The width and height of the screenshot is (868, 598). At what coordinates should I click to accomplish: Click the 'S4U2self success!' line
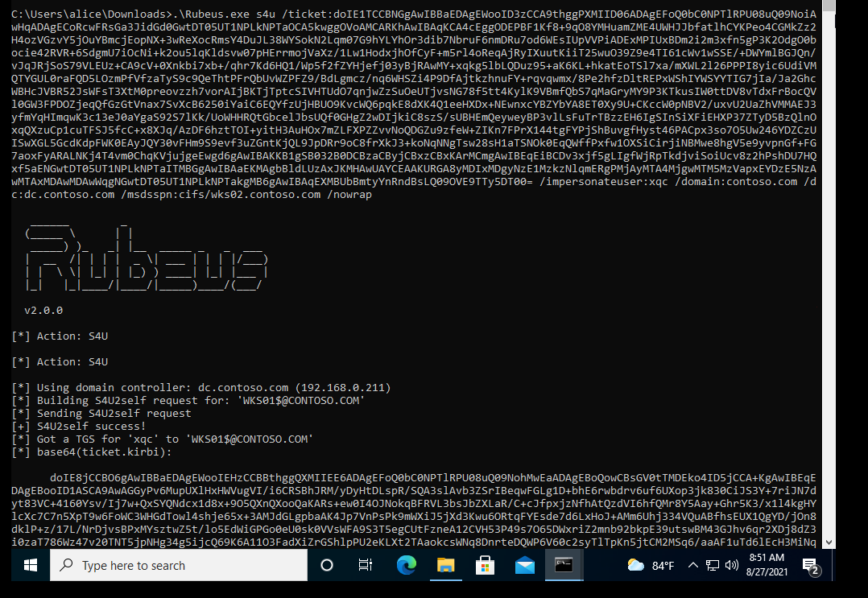(79, 427)
